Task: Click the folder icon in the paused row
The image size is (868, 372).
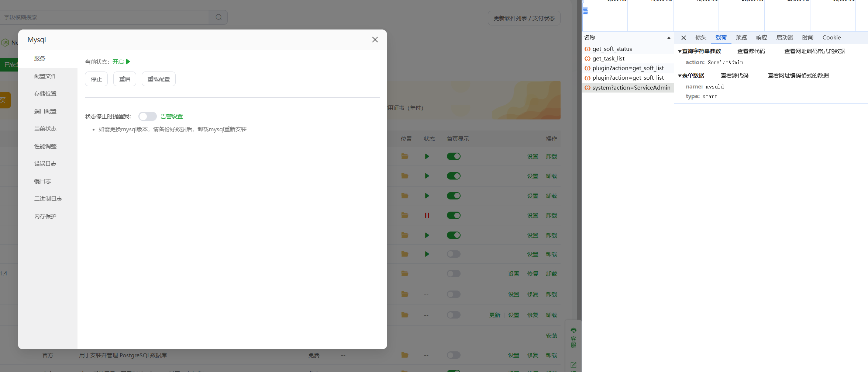Action: point(405,215)
